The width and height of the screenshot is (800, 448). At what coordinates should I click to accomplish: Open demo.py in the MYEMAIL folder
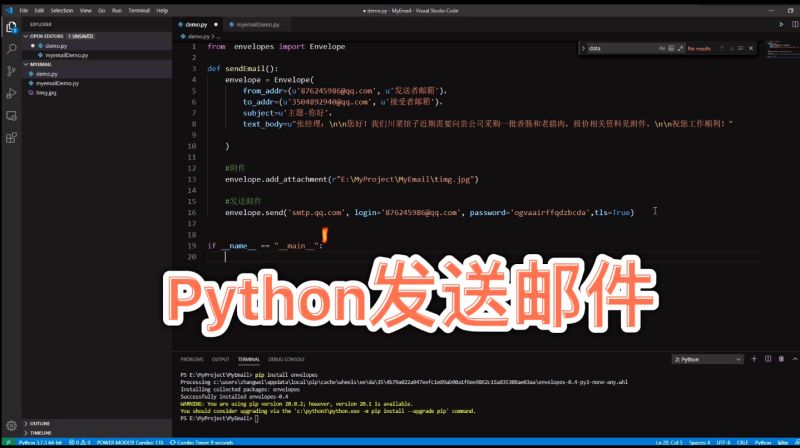coord(97,74)
